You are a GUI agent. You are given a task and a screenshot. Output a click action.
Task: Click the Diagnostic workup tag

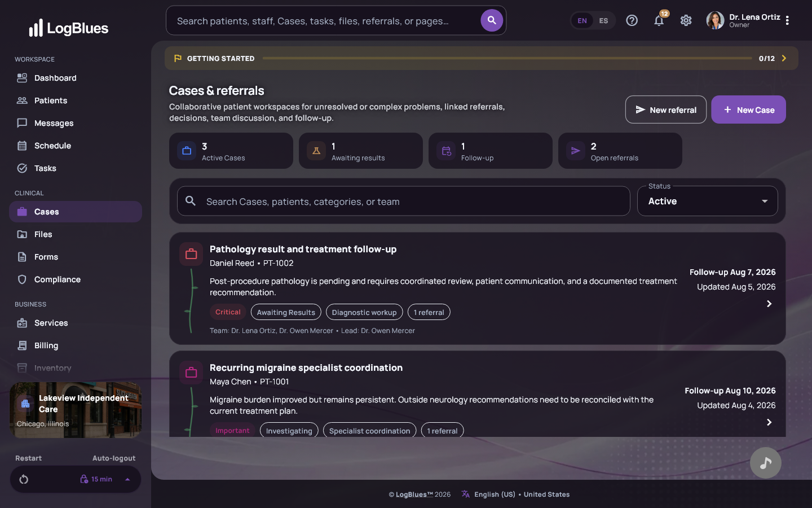pyautogui.click(x=364, y=312)
